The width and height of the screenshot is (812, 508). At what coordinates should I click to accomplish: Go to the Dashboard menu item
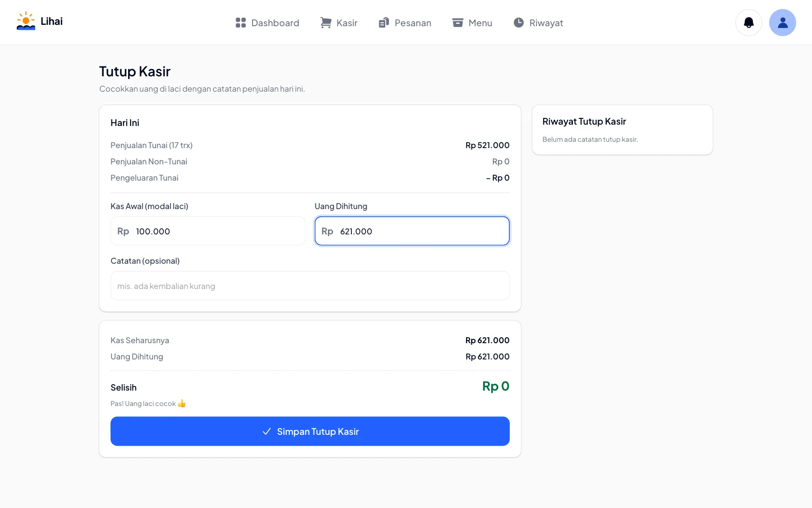coord(267,23)
